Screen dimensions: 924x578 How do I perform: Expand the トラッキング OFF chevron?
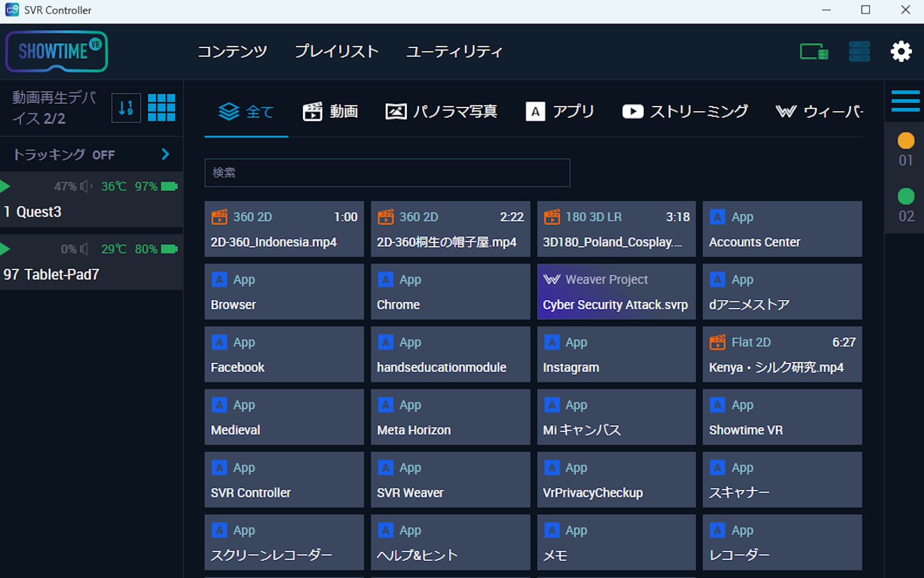pos(166,154)
